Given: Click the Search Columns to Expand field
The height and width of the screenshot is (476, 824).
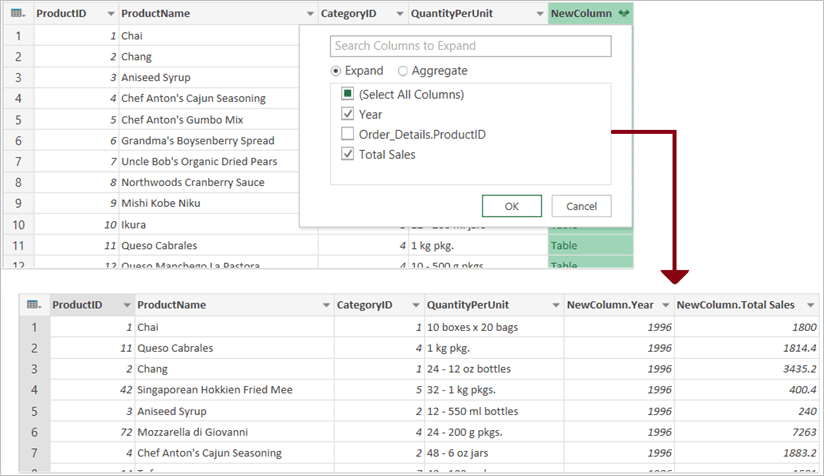Looking at the screenshot, I should 470,46.
